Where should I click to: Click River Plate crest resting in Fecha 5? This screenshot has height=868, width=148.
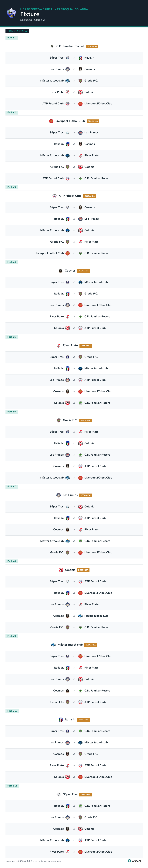(59, 345)
